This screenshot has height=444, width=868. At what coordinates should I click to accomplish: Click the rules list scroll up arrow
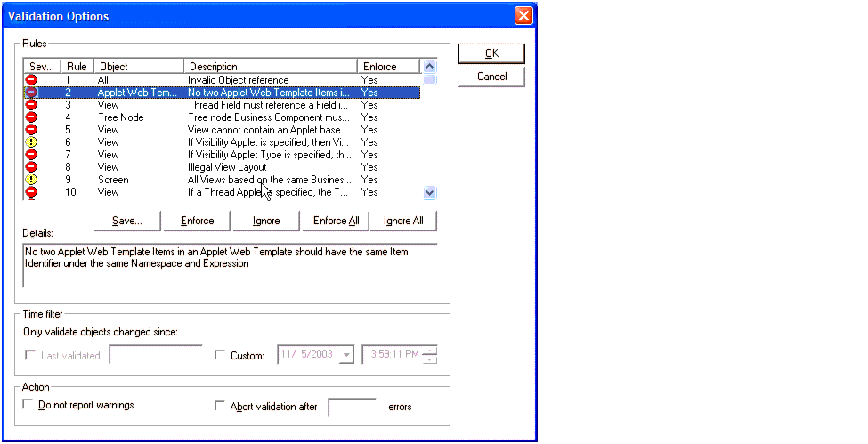click(x=430, y=67)
